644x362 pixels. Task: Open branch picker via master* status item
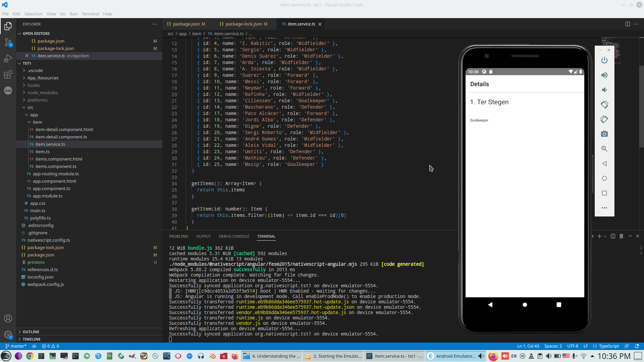(16, 346)
